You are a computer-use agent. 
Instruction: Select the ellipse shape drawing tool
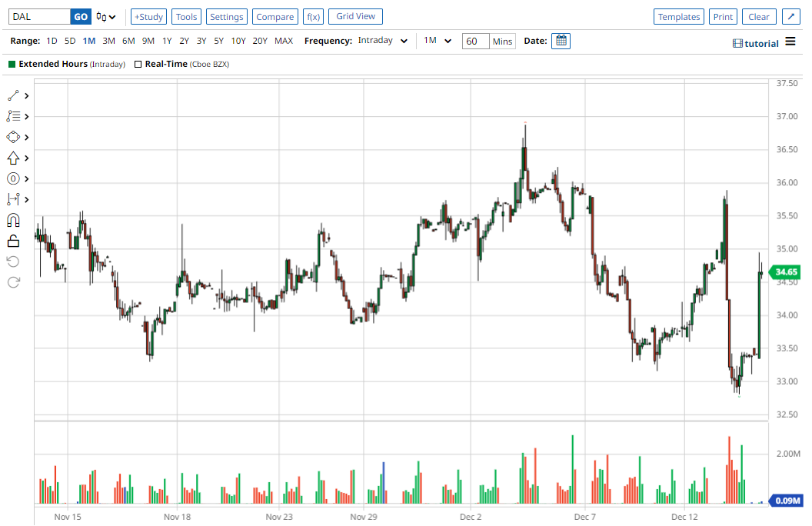click(13, 138)
